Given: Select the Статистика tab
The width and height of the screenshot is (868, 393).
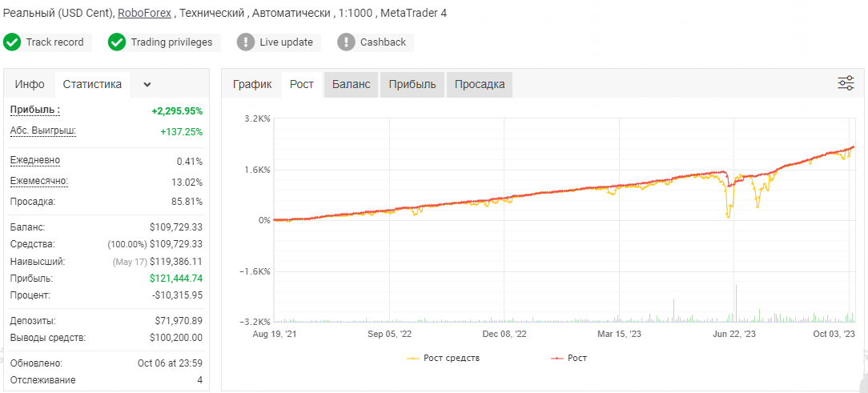Looking at the screenshot, I should point(92,85).
